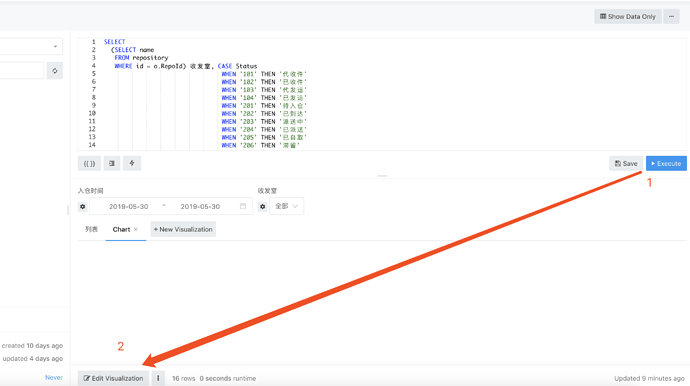690x386 pixels.
Task: Open the top-right ellipsis menu
Action: (672, 16)
